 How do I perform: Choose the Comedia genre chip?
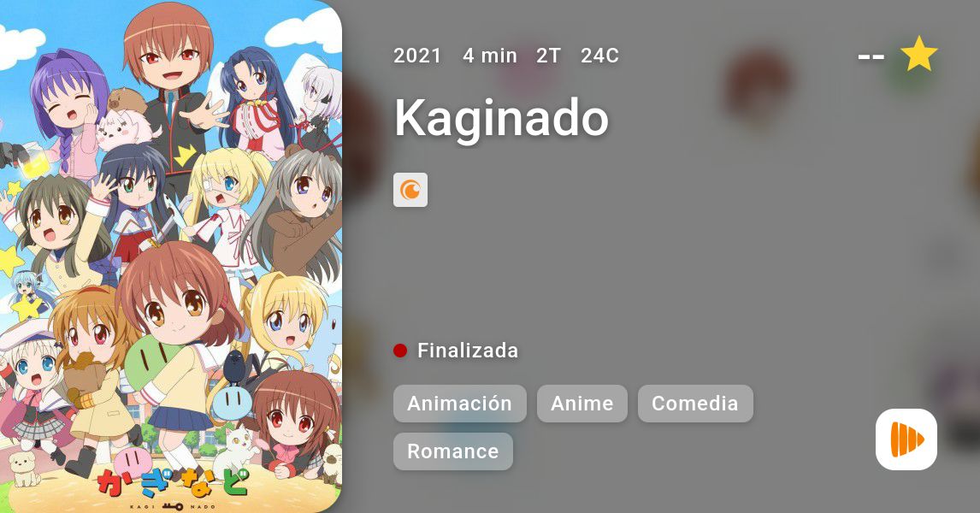click(x=695, y=404)
